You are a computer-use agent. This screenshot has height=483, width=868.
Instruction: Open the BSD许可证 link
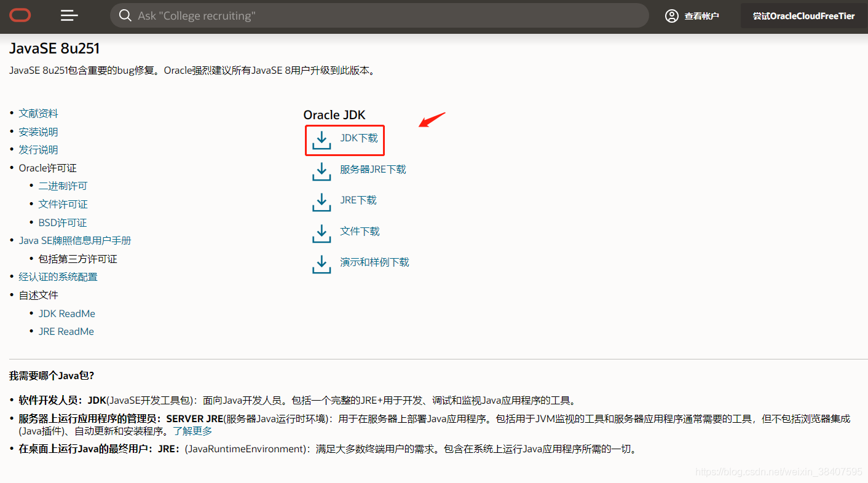[63, 222]
